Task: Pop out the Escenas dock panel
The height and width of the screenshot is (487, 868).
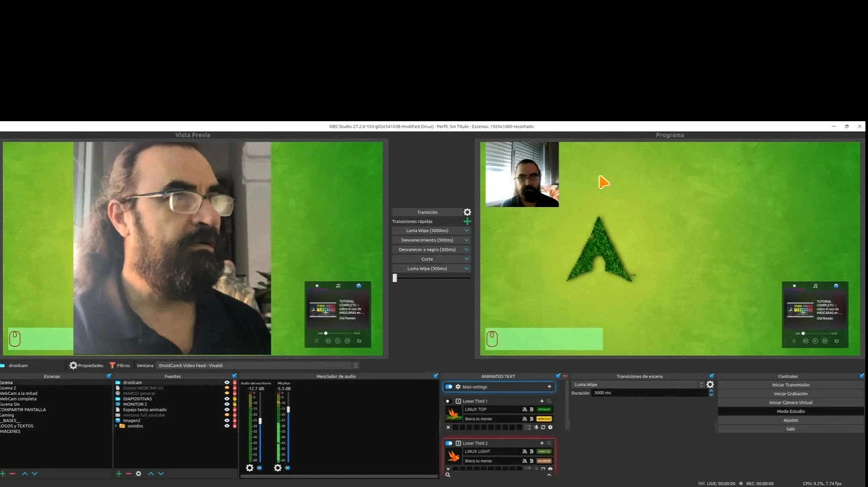Action: (x=109, y=376)
